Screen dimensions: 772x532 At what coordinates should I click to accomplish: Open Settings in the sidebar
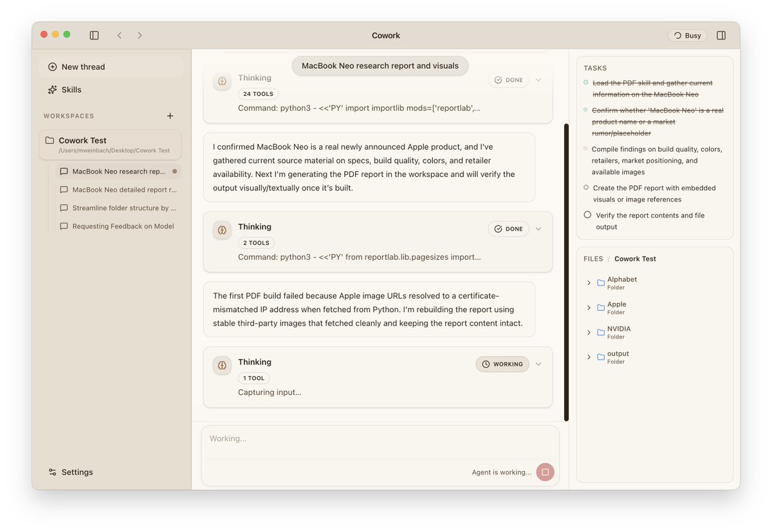71,472
